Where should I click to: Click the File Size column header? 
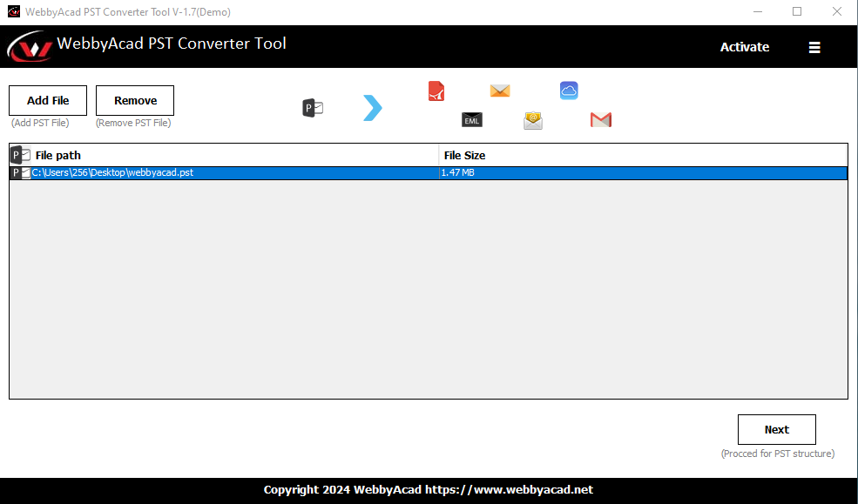tap(643, 155)
